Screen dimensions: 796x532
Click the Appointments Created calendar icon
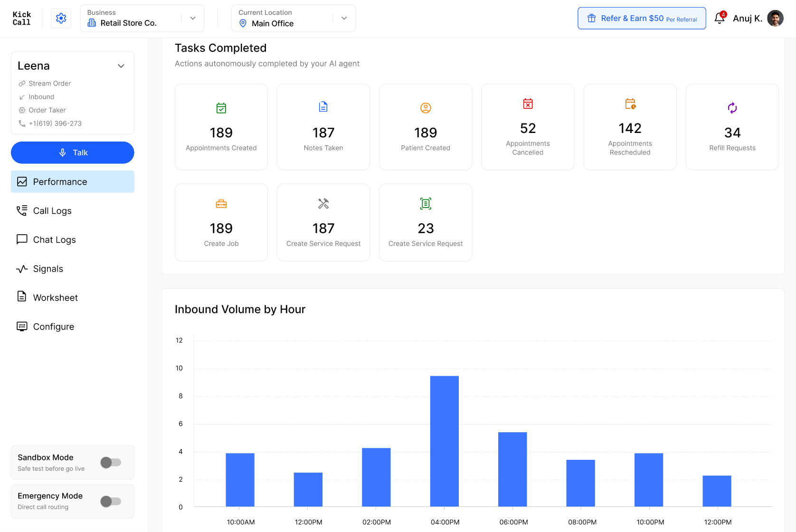click(221, 108)
